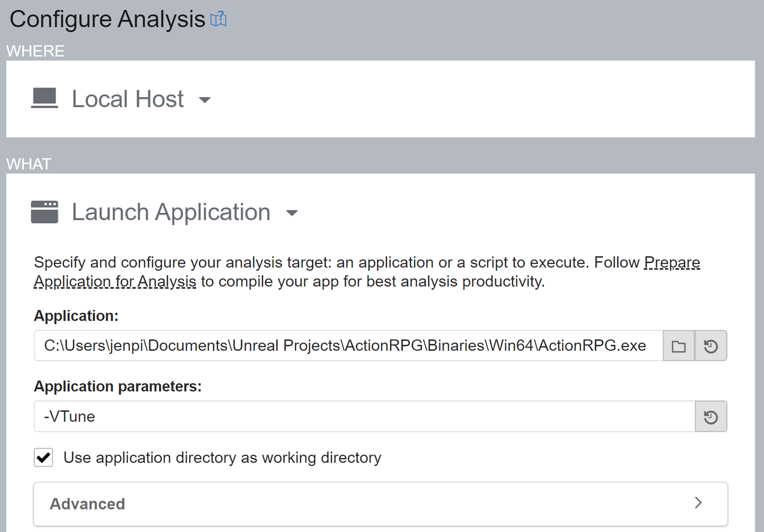The image size is (764, 532).
Task: Open history for Application parameters field
Action: 711,417
